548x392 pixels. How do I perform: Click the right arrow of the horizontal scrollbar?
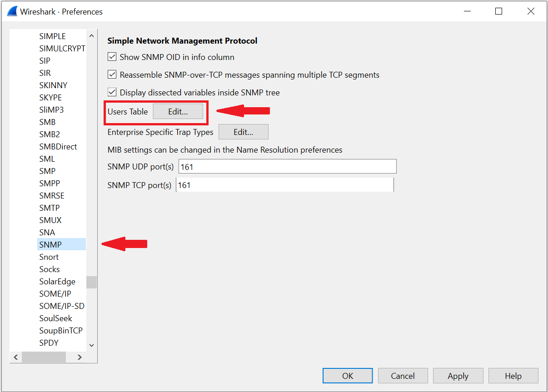tap(79, 357)
